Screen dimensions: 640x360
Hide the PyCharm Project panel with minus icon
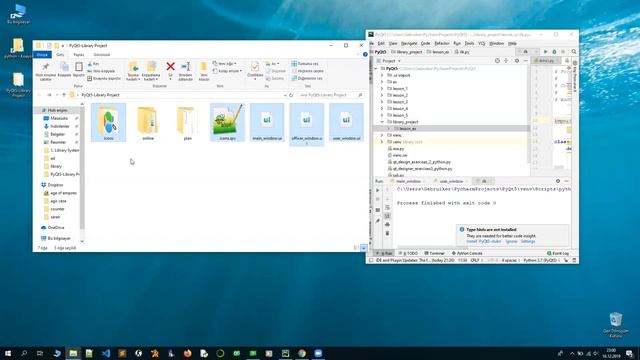click(x=526, y=61)
